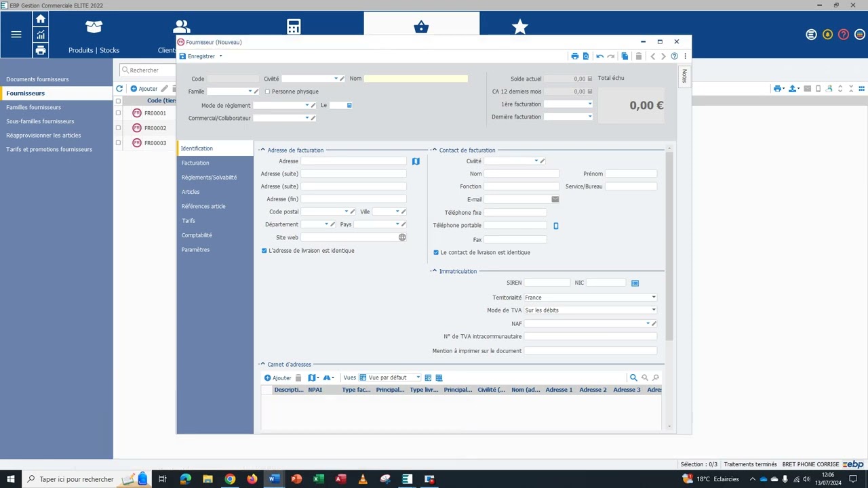Uncheck L'adresse de livraison est identique
Image resolution: width=868 pixels, height=488 pixels.
264,251
